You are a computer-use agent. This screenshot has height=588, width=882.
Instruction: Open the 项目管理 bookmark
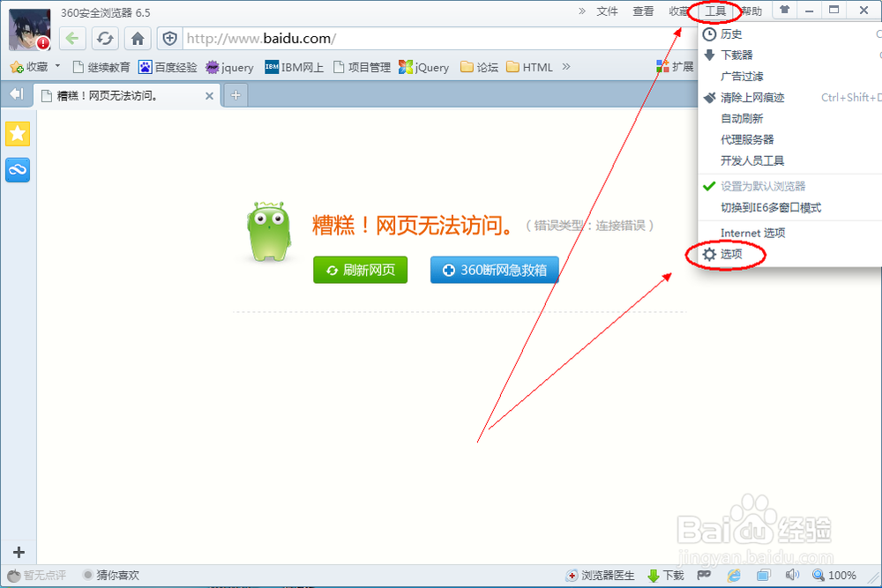[362, 68]
